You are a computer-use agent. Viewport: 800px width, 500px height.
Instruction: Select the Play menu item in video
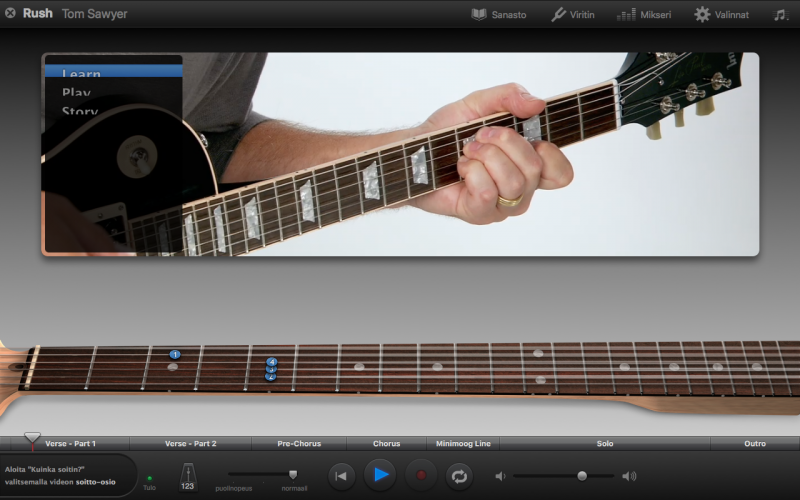pyautogui.click(x=76, y=93)
